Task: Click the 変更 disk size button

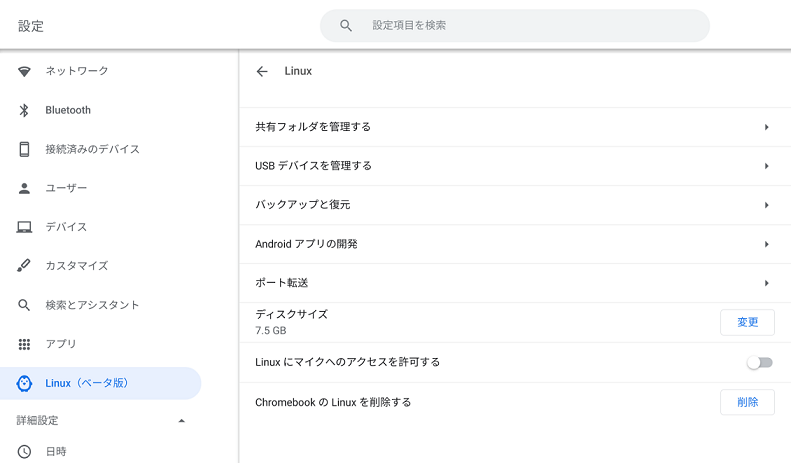Action: pos(747,322)
